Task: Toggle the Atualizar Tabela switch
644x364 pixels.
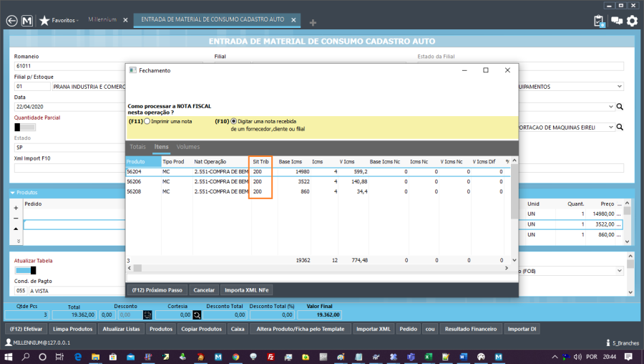Action: [x=25, y=271]
